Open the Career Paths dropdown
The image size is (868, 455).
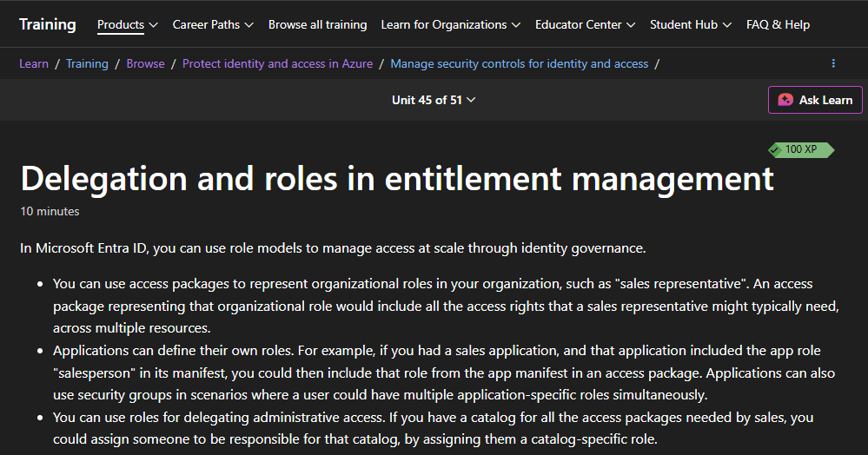tap(213, 24)
